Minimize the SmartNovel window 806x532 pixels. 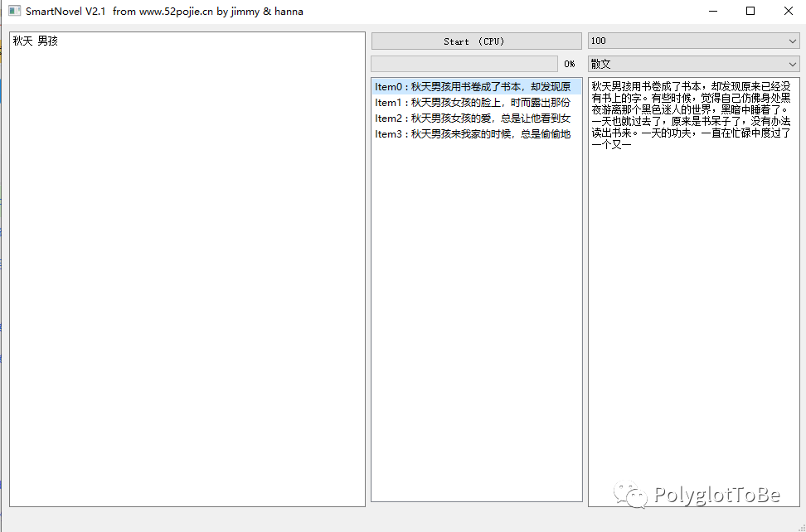712,11
